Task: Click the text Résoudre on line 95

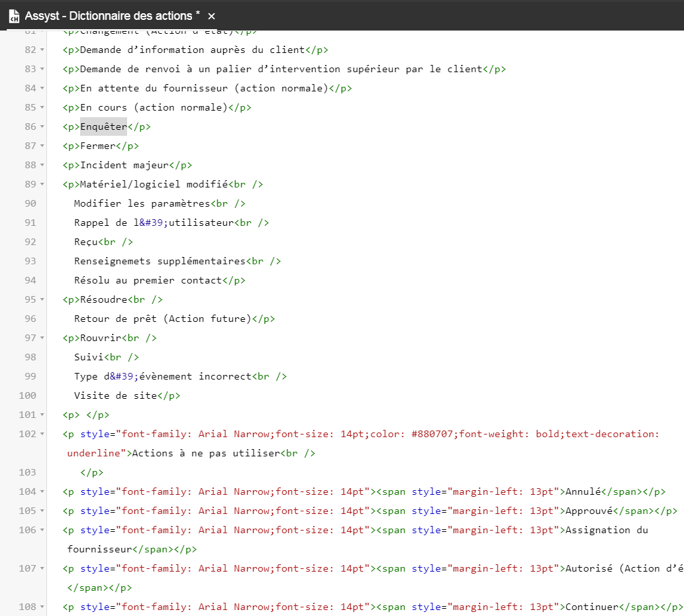Action: [104, 299]
